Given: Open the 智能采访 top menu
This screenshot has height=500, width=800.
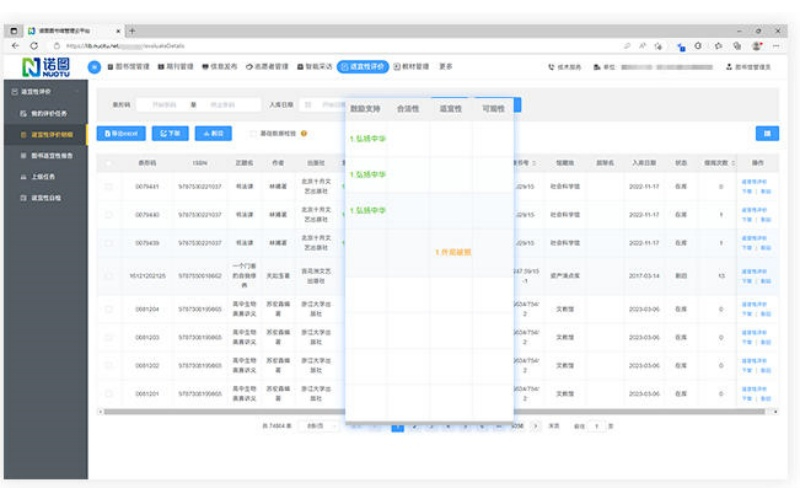Looking at the screenshot, I should point(315,67).
